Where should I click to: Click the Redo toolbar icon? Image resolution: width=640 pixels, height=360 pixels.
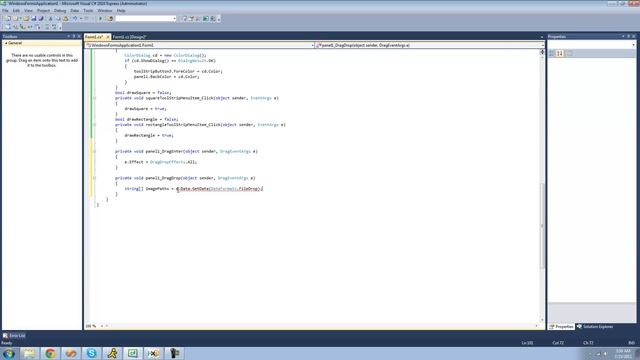click(87, 18)
